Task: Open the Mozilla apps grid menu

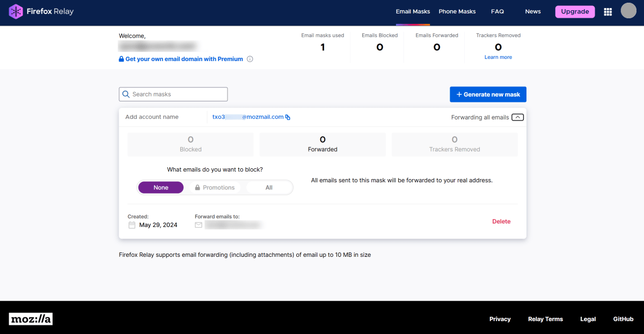Action: [x=608, y=11]
